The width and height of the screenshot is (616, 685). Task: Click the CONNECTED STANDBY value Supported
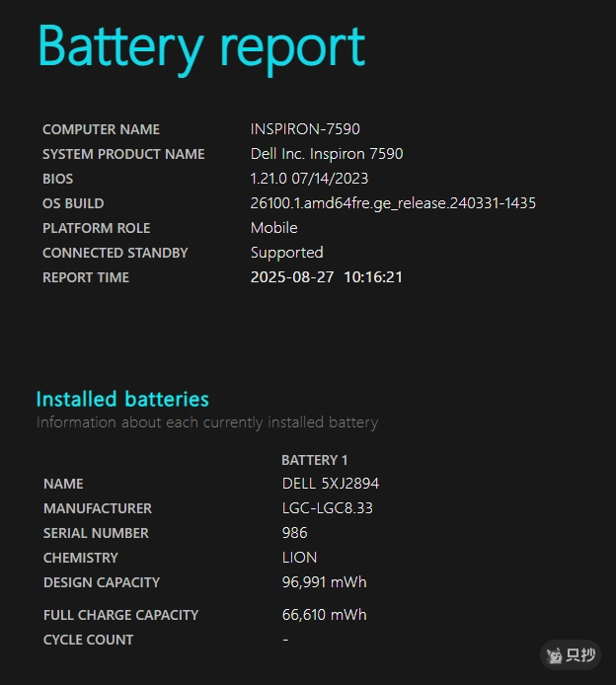pos(286,253)
